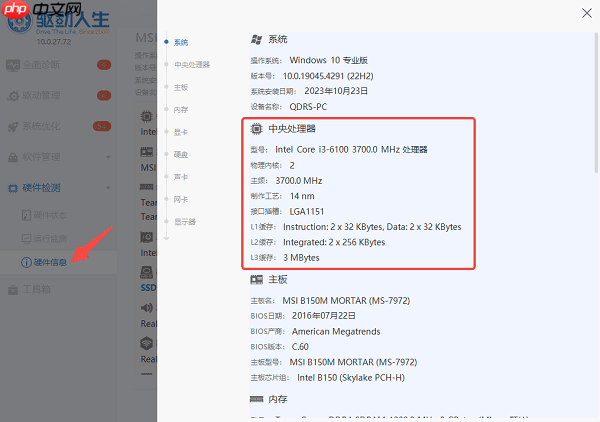600x422 pixels.
Task: Jump to 硬盘 section in navigation
Action: click(x=181, y=155)
